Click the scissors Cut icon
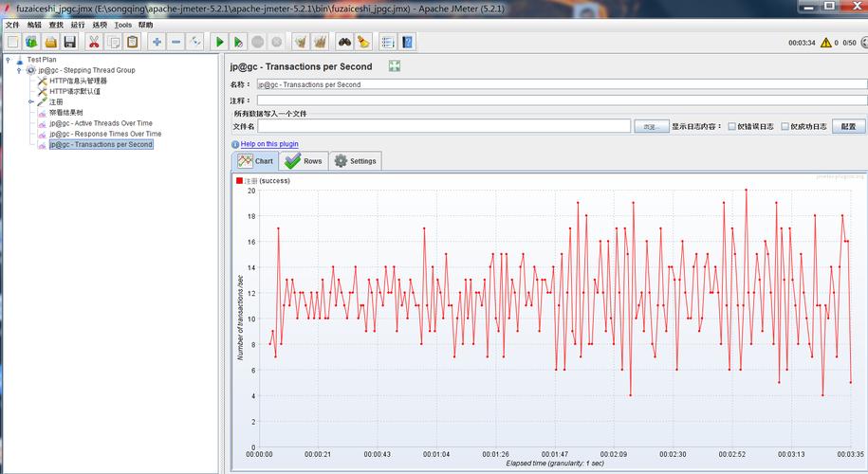This screenshot has height=474, width=868. pyautogui.click(x=94, y=42)
